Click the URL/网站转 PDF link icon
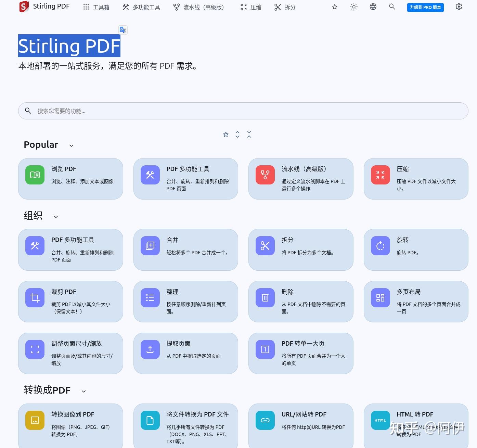The image size is (477, 448). pos(265,420)
